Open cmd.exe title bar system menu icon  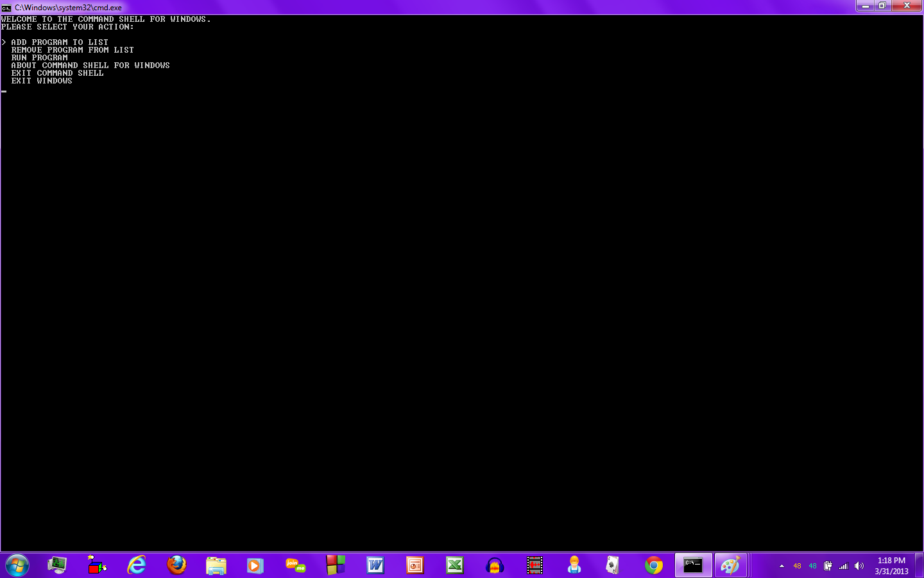(x=6, y=8)
